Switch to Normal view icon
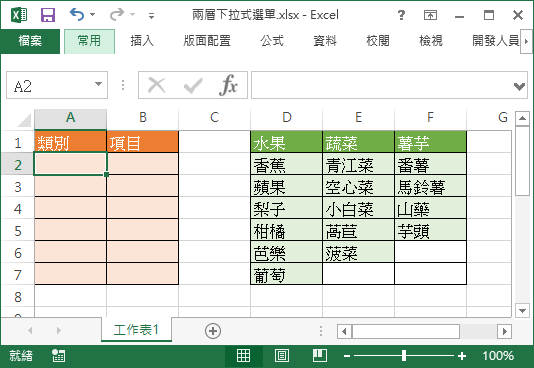The height and width of the screenshot is (368, 534). tap(244, 356)
